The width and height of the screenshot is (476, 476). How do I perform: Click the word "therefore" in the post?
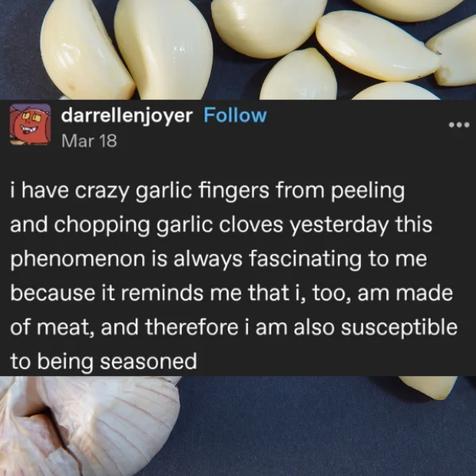click(191, 327)
